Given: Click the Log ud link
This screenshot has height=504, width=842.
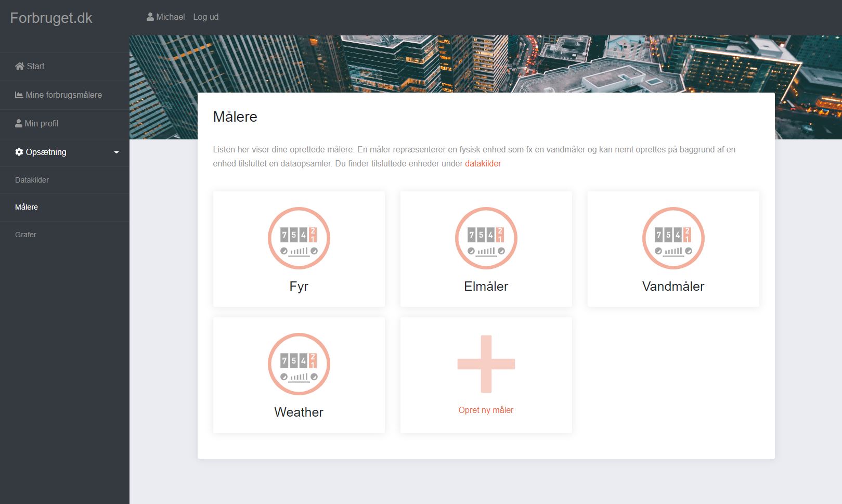Looking at the screenshot, I should click(205, 17).
